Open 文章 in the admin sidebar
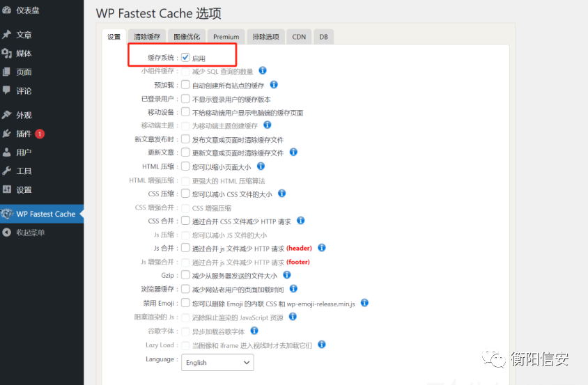Screen dimensions: 588x385 (x=24, y=35)
